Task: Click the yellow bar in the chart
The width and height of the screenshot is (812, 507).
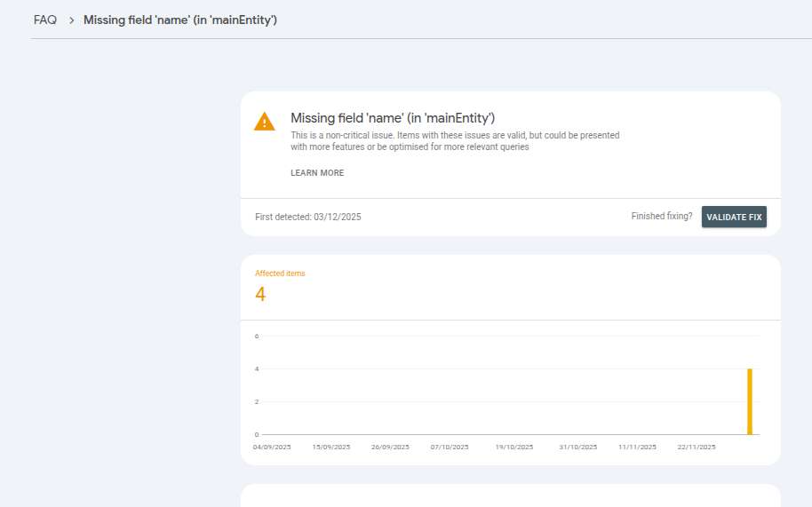Action: pyautogui.click(x=749, y=401)
